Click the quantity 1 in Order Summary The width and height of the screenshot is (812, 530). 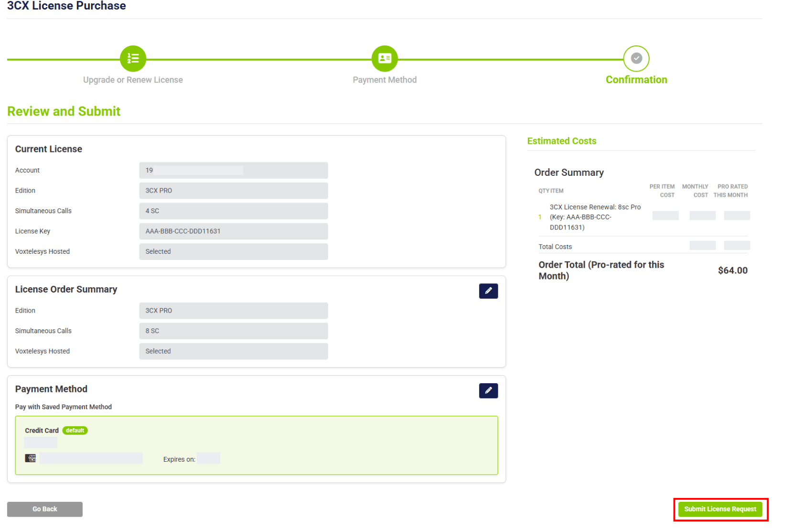pyautogui.click(x=540, y=217)
